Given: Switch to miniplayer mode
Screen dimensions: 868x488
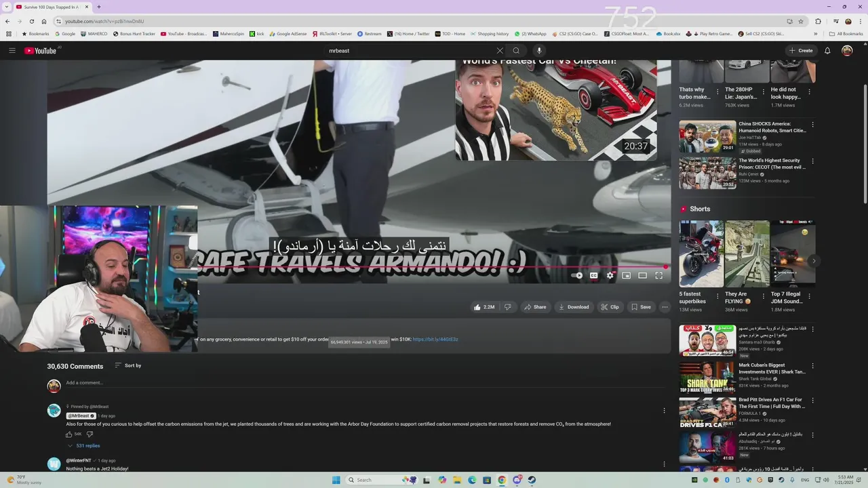Looking at the screenshot, I should tap(627, 276).
